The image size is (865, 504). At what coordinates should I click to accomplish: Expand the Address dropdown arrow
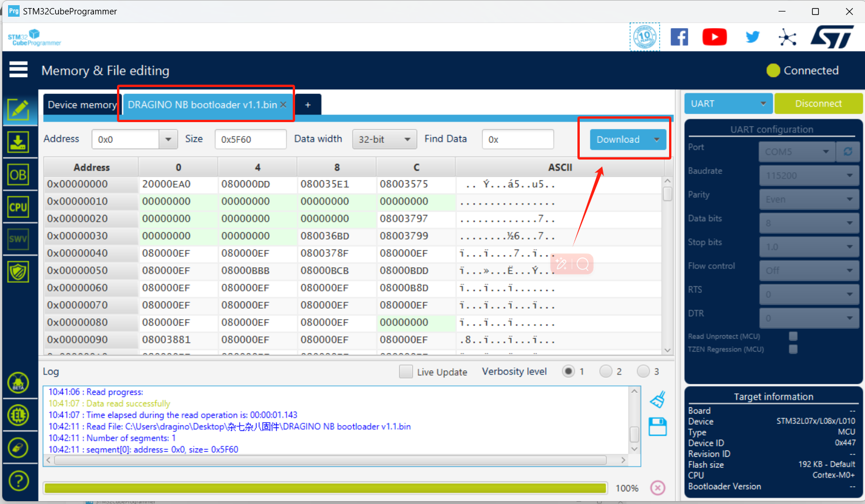(168, 139)
